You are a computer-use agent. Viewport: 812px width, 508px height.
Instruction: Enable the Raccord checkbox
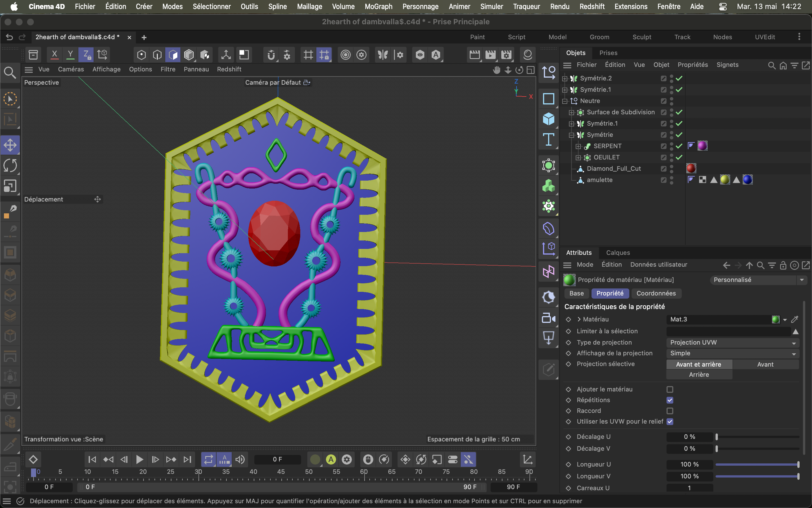(670, 411)
